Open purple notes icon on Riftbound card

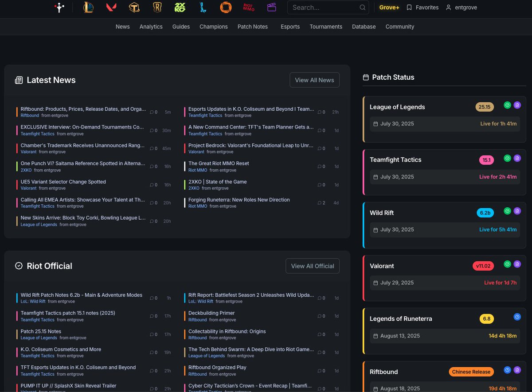[x=517, y=370]
